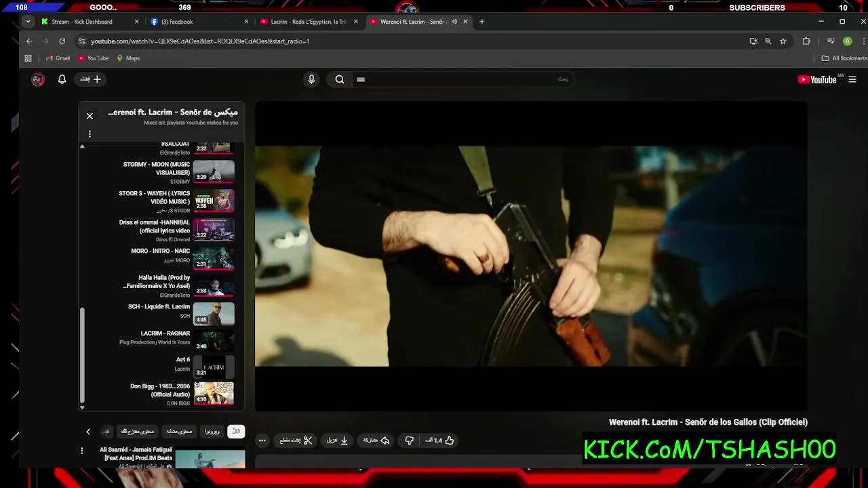Click the WAYEH thumbnail (2:58)
The width and height of the screenshot is (868, 488).
(x=214, y=201)
